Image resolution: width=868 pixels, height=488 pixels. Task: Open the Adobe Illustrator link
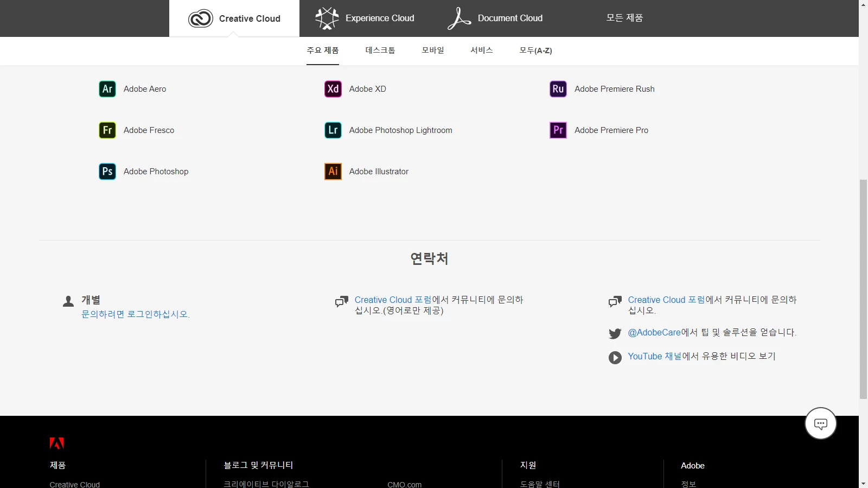pyautogui.click(x=379, y=172)
